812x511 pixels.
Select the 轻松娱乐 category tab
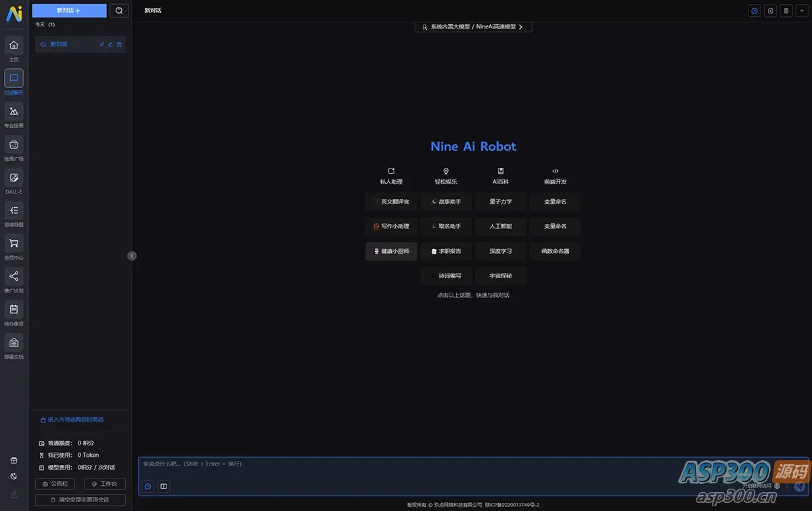[x=446, y=176]
